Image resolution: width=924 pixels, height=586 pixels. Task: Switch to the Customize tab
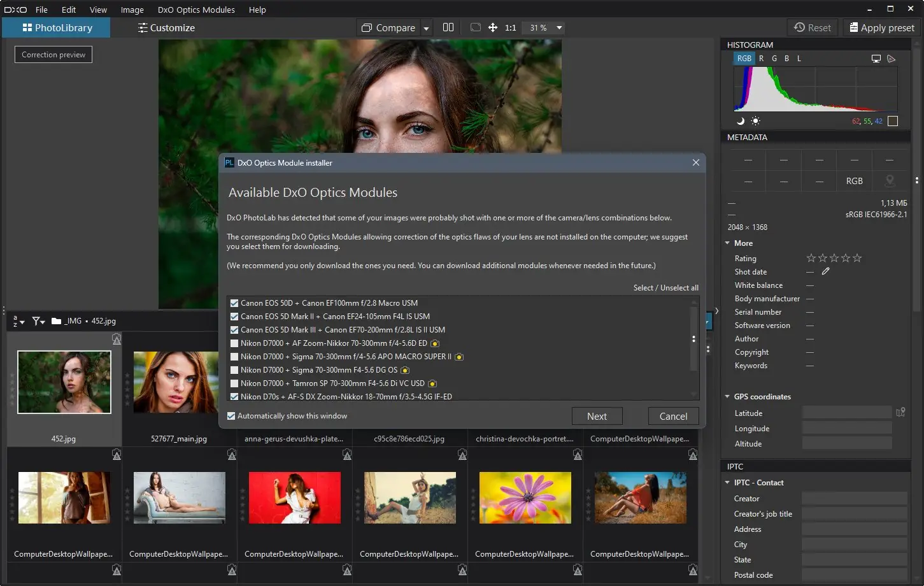tap(166, 28)
